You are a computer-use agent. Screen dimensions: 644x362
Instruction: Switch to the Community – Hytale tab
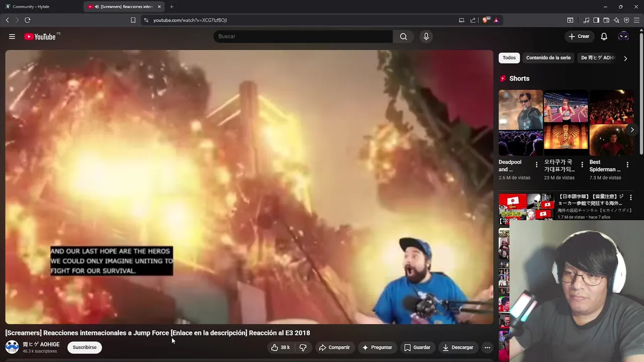[41, 7]
